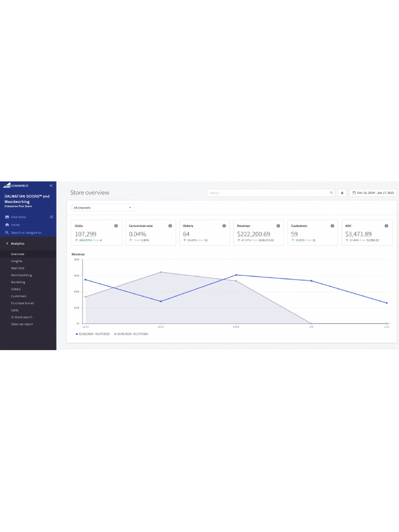
Task: Click the Conversion rate value 0.04%
Action: point(137,234)
